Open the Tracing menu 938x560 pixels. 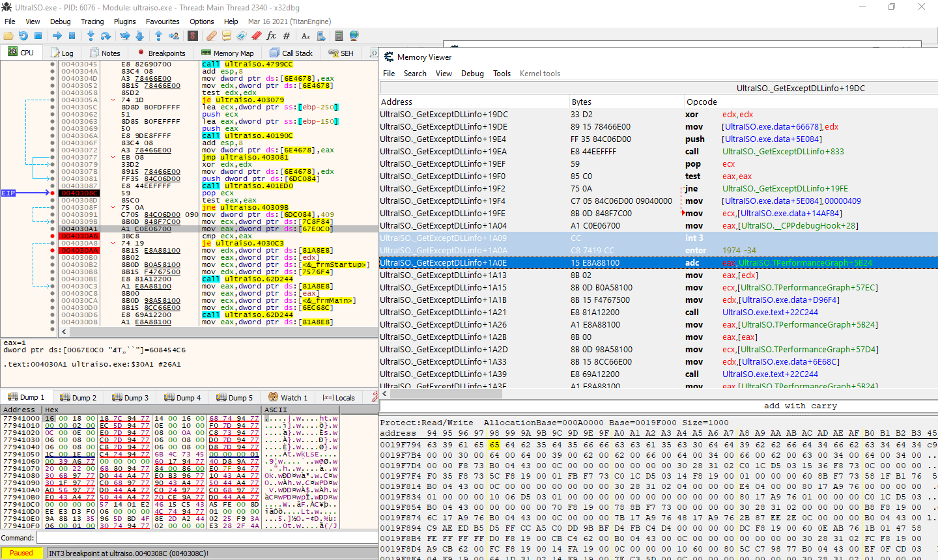tap(92, 21)
